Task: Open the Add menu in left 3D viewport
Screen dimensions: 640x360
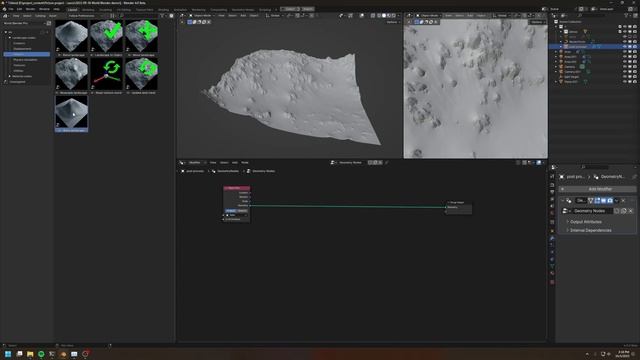Action: tap(243, 16)
